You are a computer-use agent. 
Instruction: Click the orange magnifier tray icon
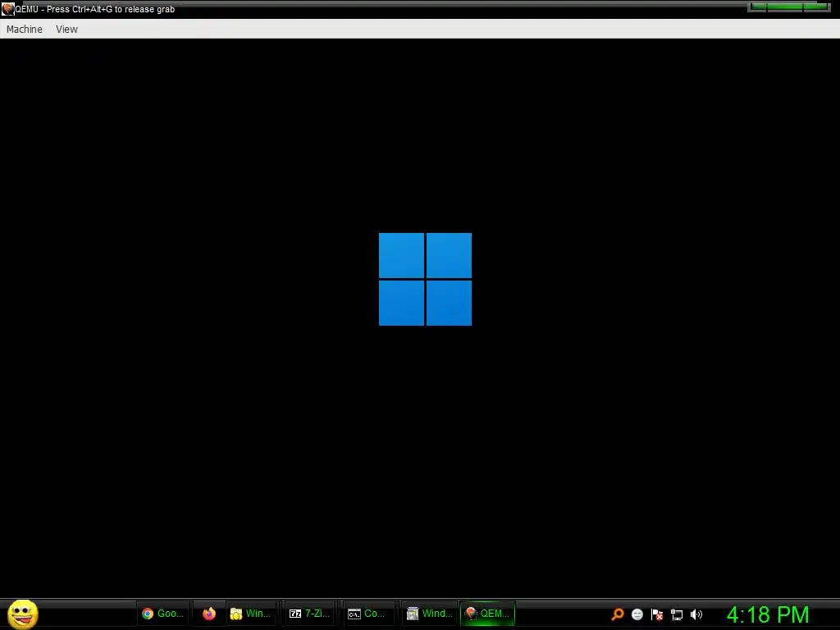[617, 614]
